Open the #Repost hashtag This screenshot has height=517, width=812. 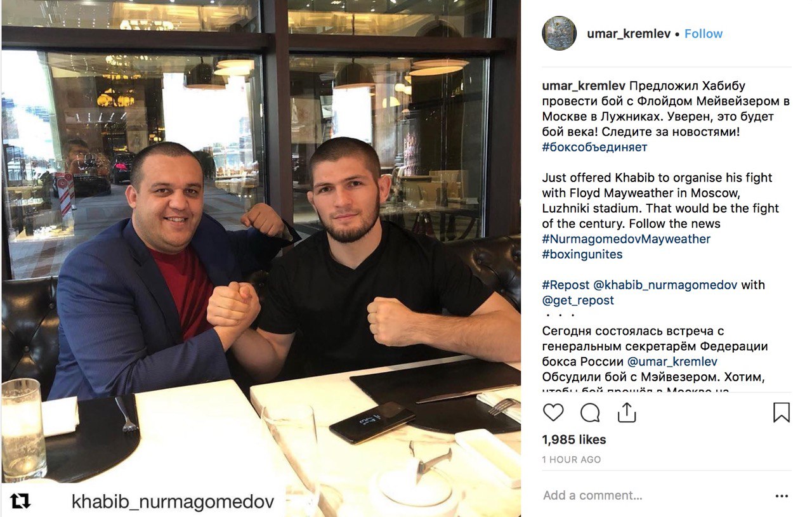point(566,285)
